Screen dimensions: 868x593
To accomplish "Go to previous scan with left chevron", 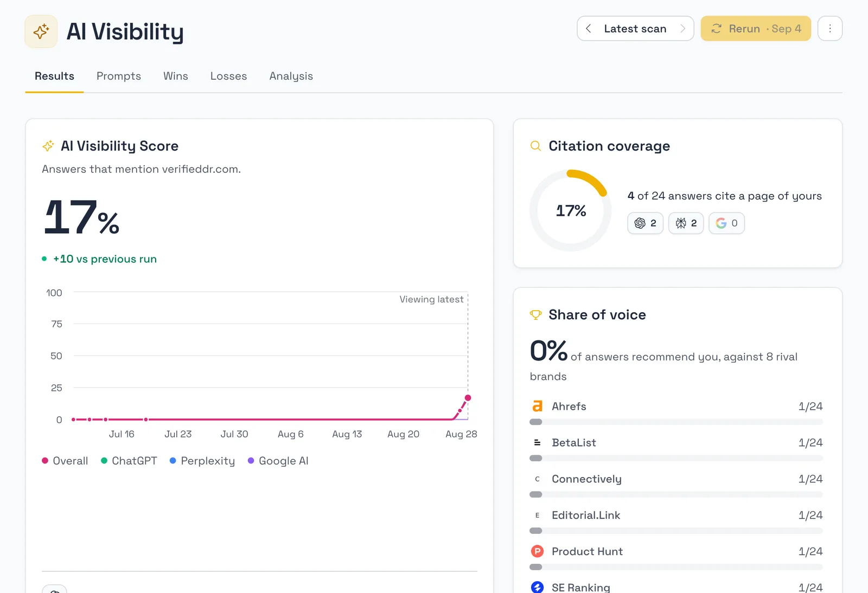I will click(x=589, y=29).
